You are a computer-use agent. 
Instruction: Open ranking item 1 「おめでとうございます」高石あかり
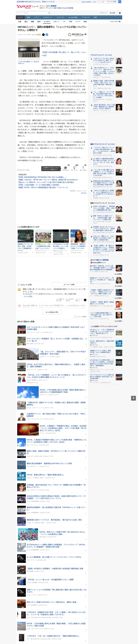click(x=104, y=60)
